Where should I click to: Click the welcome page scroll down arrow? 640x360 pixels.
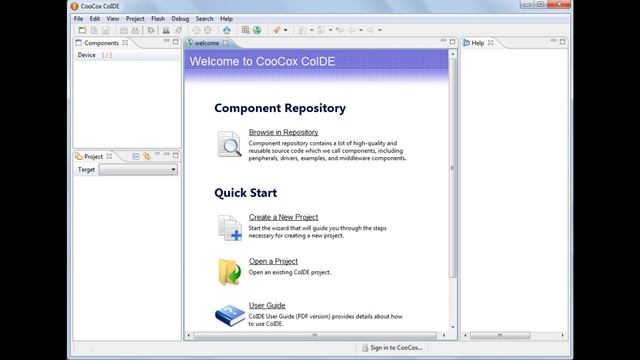tap(452, 327)
